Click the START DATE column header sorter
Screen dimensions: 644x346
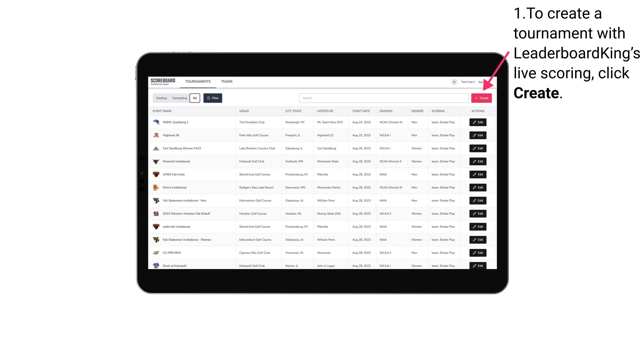click(x=361, y=111)
